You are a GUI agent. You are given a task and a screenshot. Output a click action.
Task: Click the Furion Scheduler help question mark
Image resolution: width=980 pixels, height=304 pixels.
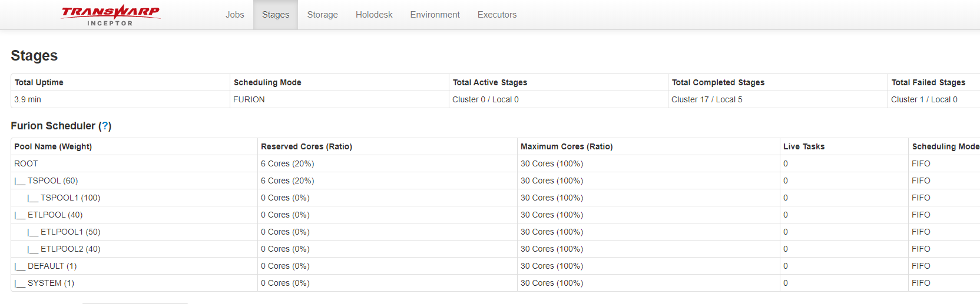(105, 126)
